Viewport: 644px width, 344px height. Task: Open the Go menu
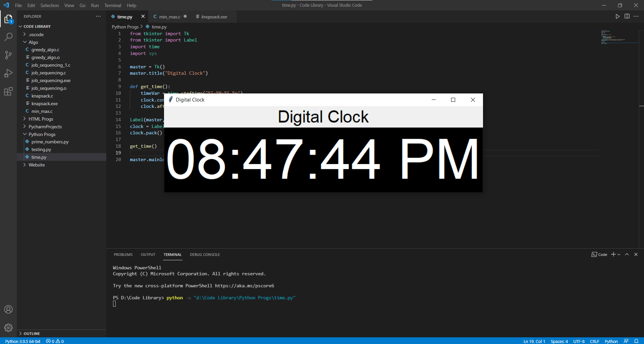point(83,5)
